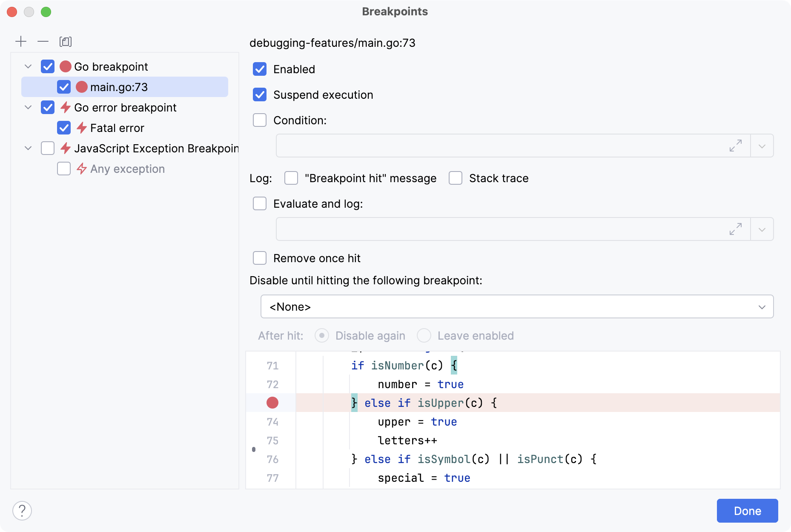Click the Remove breakpoint minus icon
Screen dimensions: 791x532
[x=43, y=41]
